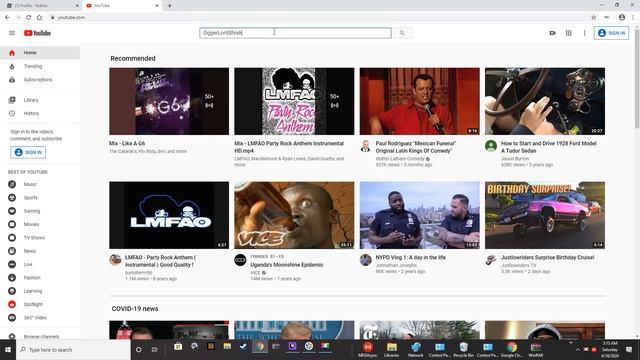Click Browse channels in the sidebar

pyautogui.click(x=40, y=337)
